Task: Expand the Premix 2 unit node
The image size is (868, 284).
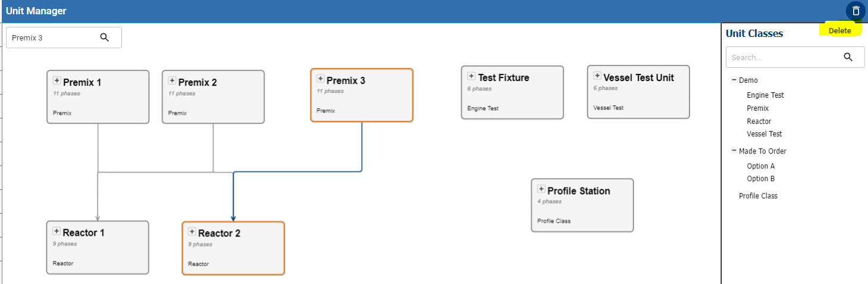Action: [172, 80]
